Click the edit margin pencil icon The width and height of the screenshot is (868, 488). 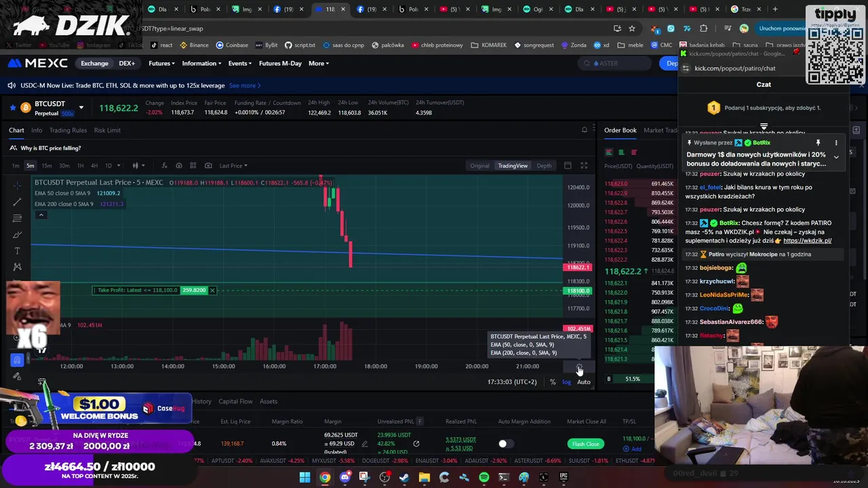click(x=365, y=444)
